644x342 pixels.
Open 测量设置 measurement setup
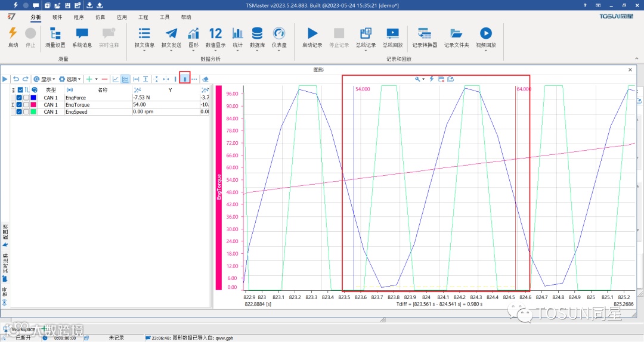coord(55,34)
